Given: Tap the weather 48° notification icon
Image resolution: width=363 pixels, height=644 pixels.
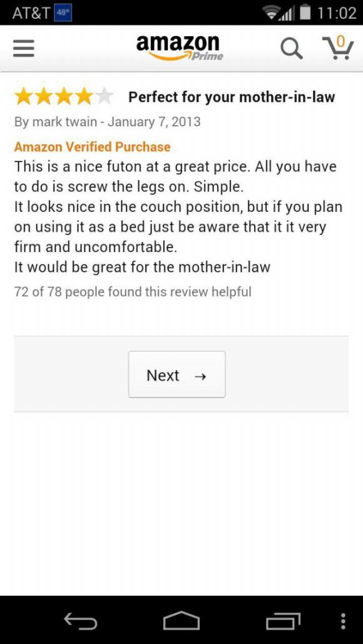Looking at the screenshot, I should click(x=63, y=13).
